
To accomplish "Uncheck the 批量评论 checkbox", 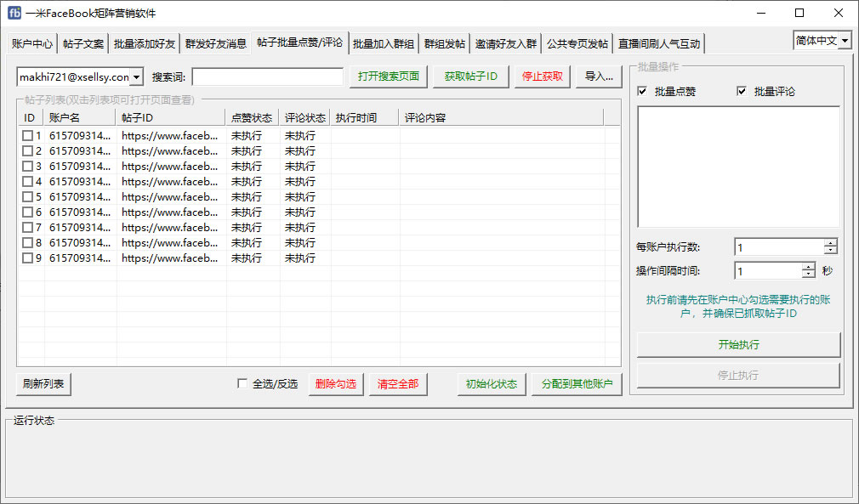I will click(x=742, y=92).
